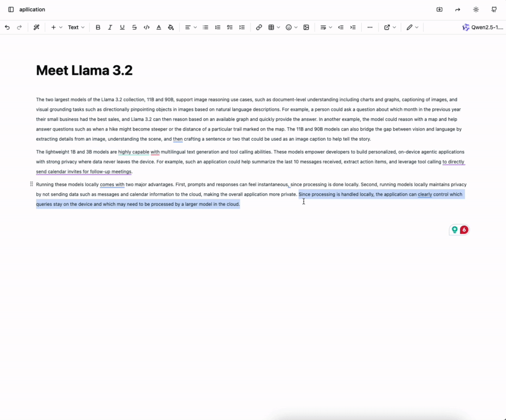
Task: Expand the insert plus dropdown arrow
Action: [x=61, y=27]
